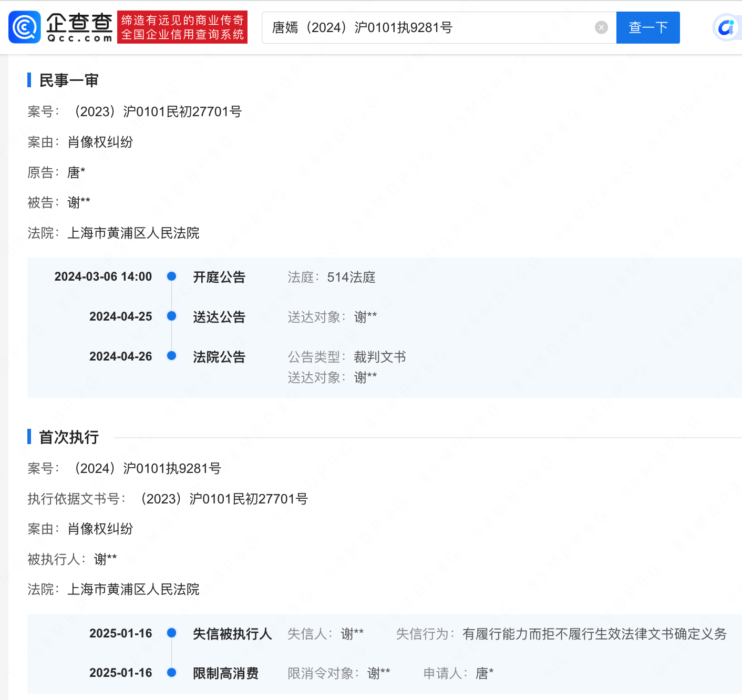Image resolution: width=742 pixels, height=700 pixels.
Task: Click the Qcc.com logo icon
Action: click(x=25, y=27)
